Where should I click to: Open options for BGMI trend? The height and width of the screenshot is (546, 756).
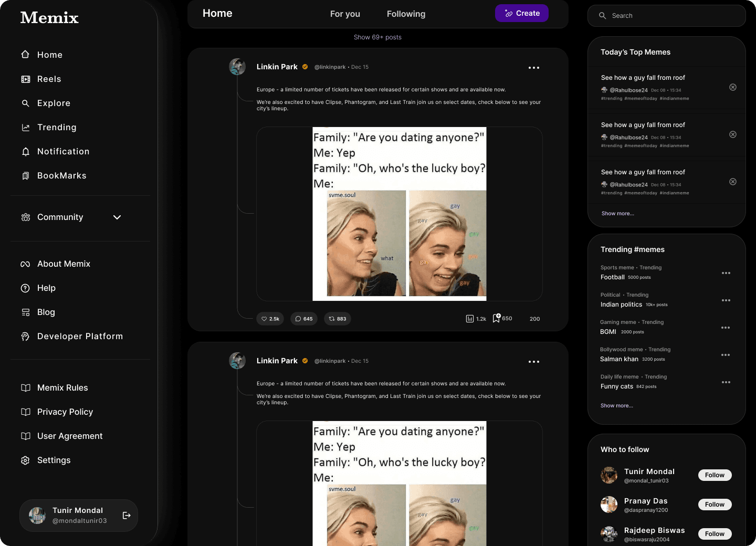[726, 328]
